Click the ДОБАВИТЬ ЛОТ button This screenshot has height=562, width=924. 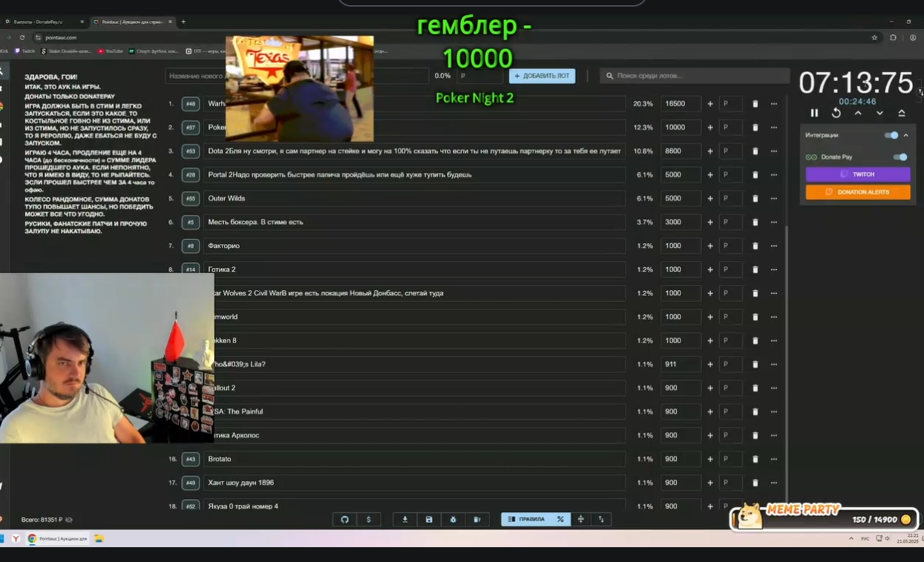point(543,76)
